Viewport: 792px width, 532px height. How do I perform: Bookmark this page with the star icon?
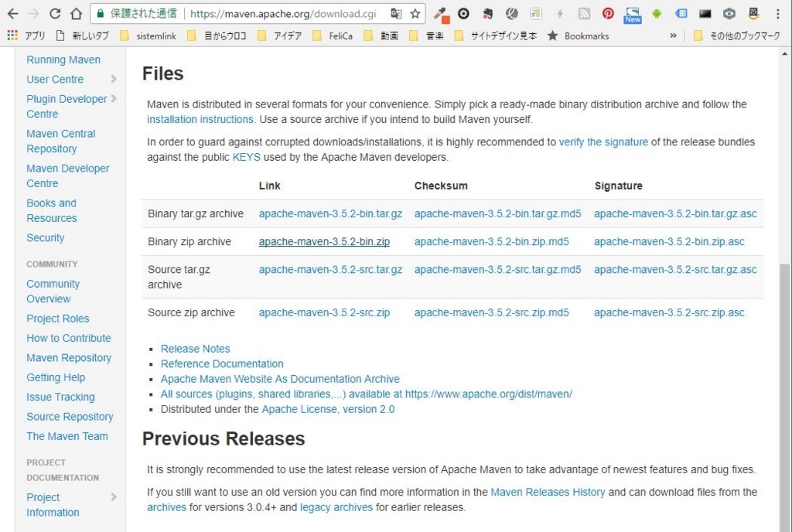[x=415, y=14]
